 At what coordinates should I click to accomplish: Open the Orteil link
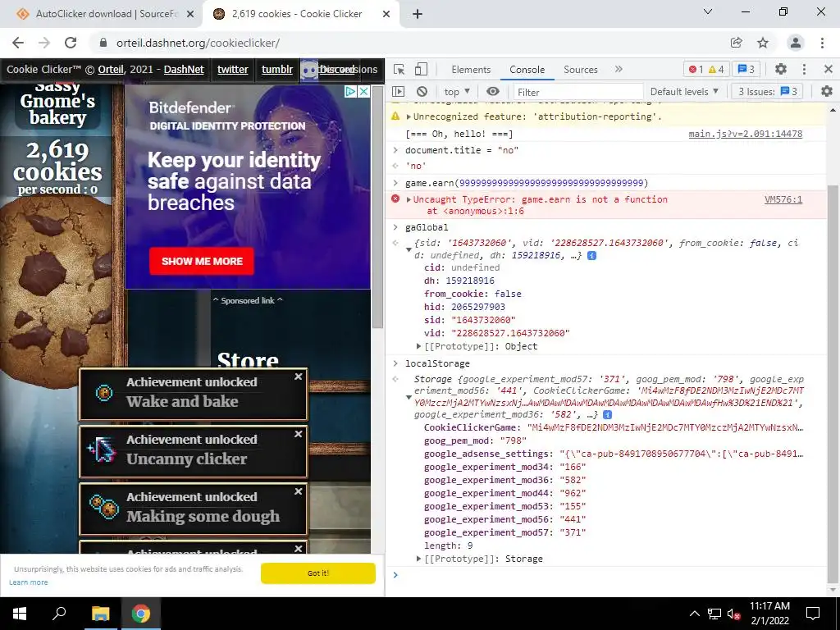(x=111, y=70)
